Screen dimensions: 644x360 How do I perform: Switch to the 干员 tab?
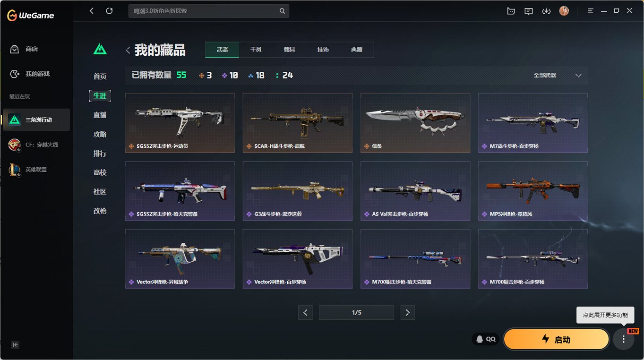coord(256,50)
